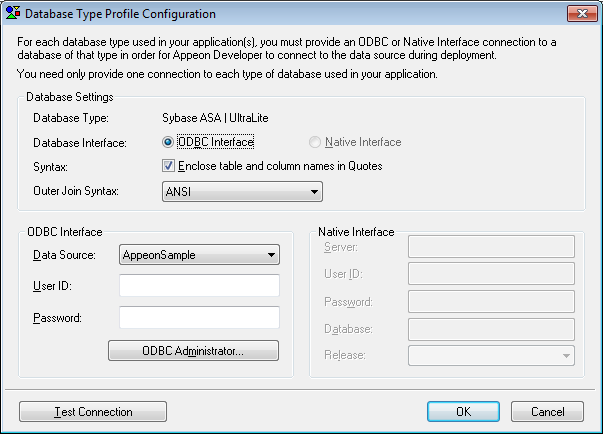Open the Release dropdown
The image size is (603, 434).
[491, 356]
